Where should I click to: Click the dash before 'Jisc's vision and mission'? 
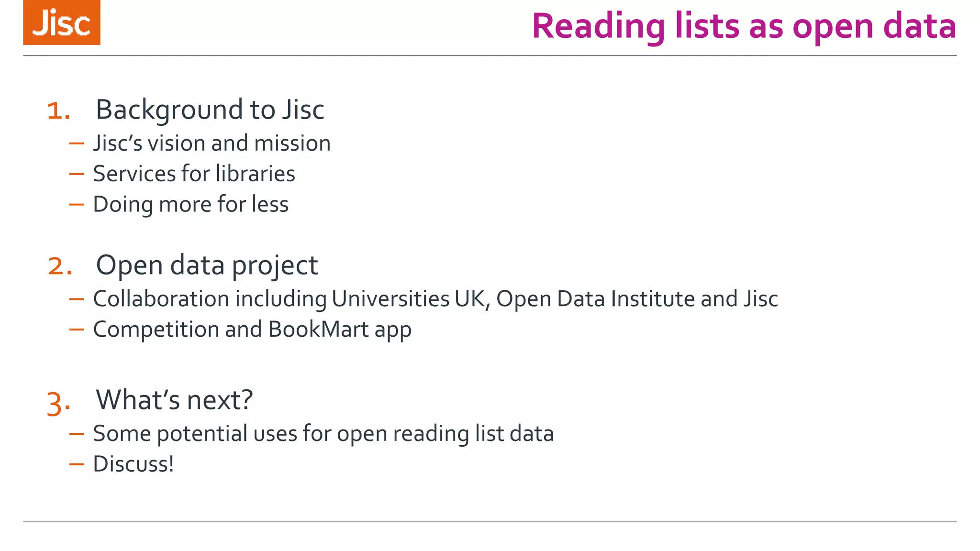77,143
